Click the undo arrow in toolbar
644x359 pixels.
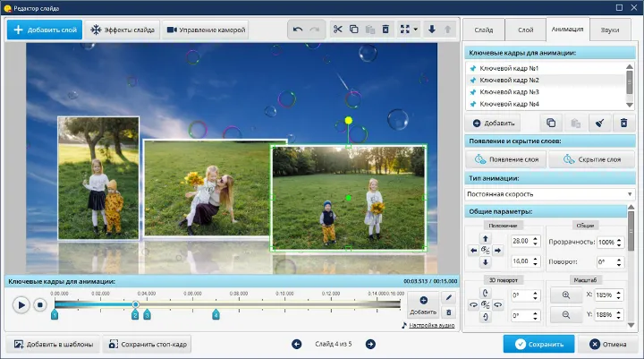(x=298, y=30)
